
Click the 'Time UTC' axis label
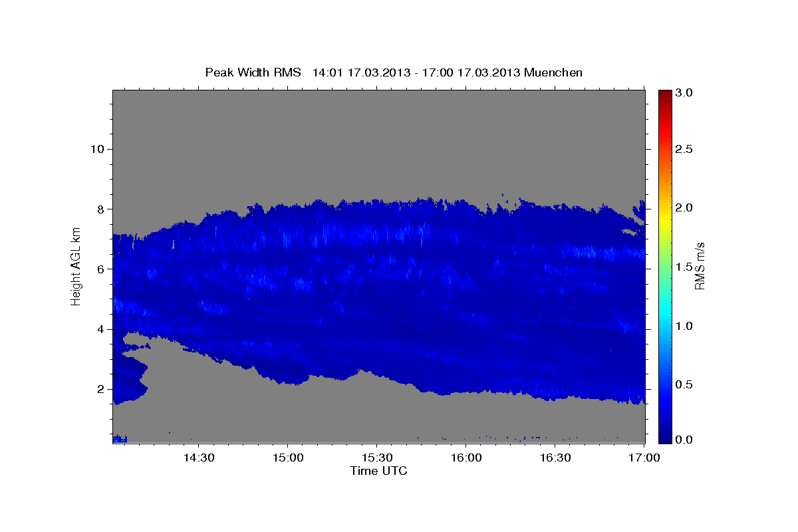(378, 471)
